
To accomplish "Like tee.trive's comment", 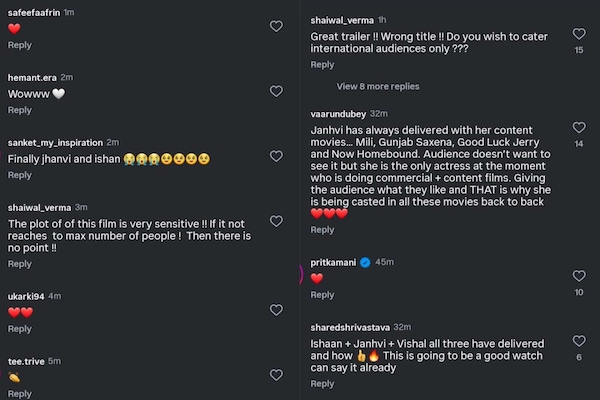I will click(277, 376).
